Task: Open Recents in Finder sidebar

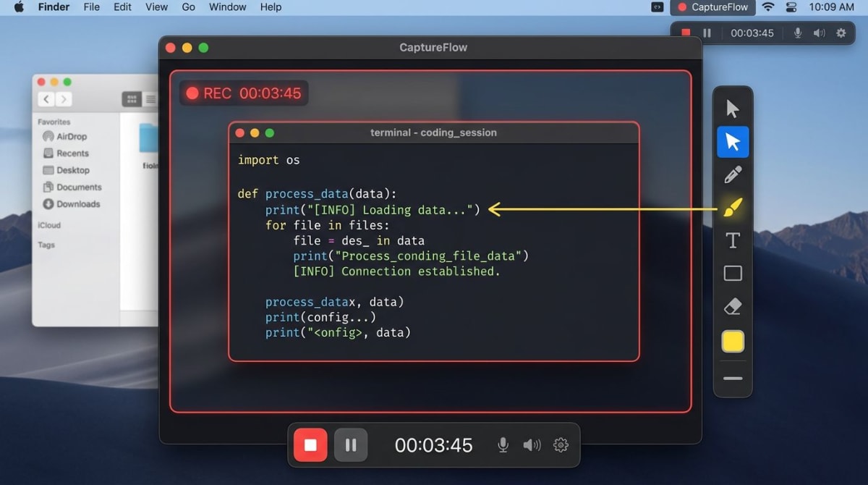Action: tap(66, 153)
